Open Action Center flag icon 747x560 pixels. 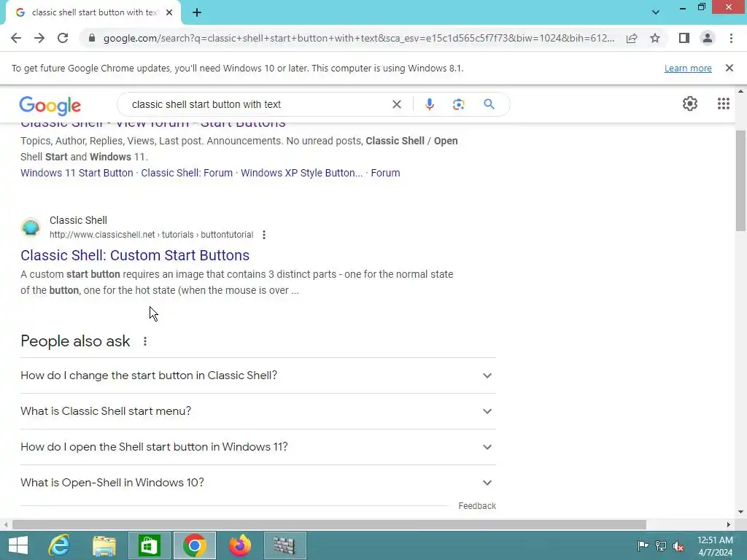coord(643,545)
